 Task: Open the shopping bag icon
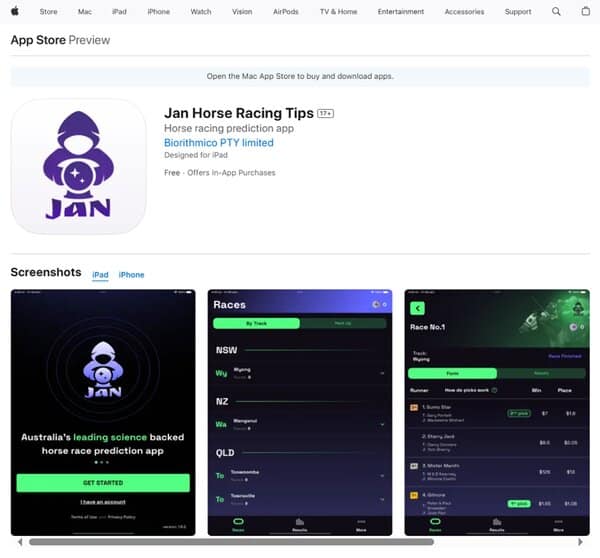coord(585,11)
